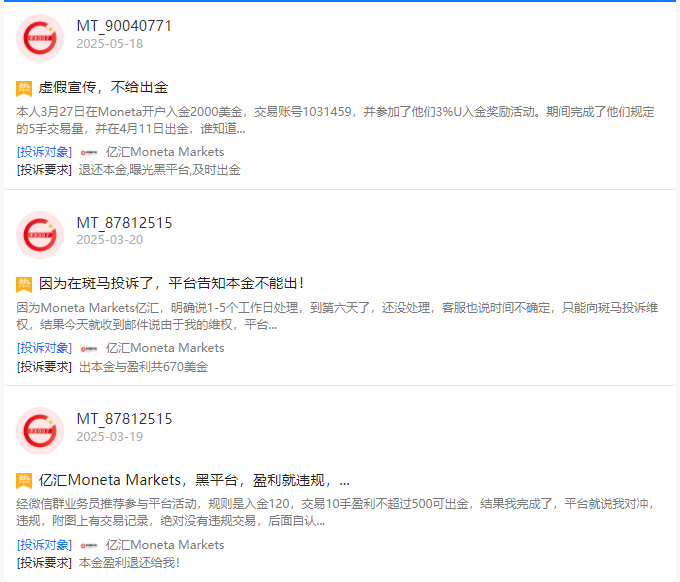Open 亿汇Moneta Markets in the 2025-05-18 complaint
The image size is (680, 582).
click(165, 152)
